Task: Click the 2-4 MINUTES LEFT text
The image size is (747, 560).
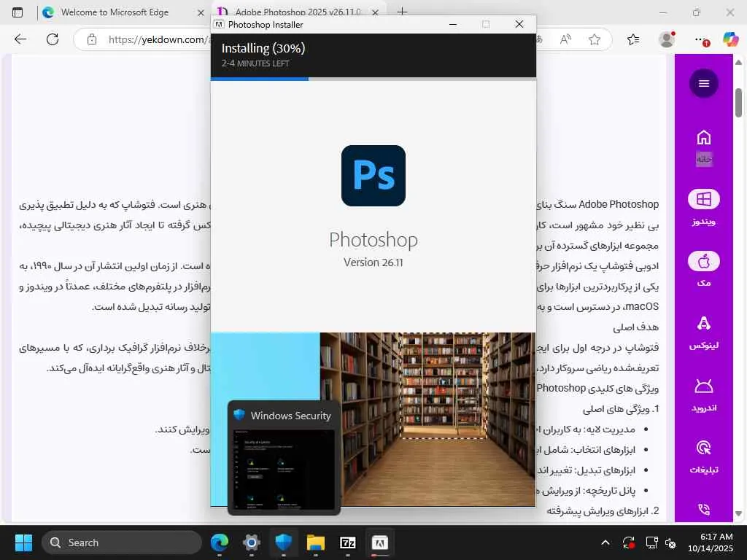Action: [255, 63]
